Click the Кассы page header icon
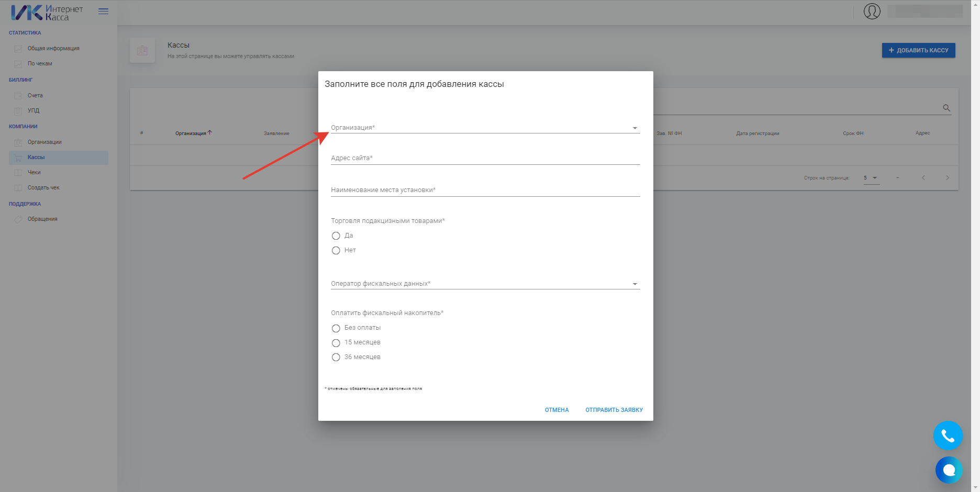Screen dimensions: 980x492 click(142, 50)
